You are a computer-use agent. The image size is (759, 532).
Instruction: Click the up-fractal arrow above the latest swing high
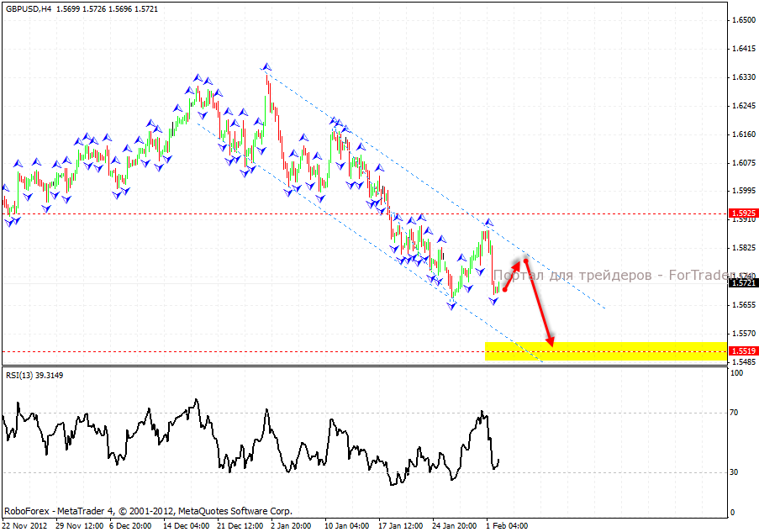488,223
